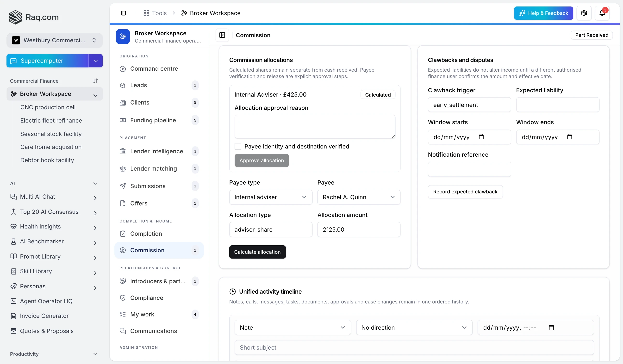Tick Payee identity and destination verified
This screenshot has height=364, width=623.
click(x=238, y=146)
